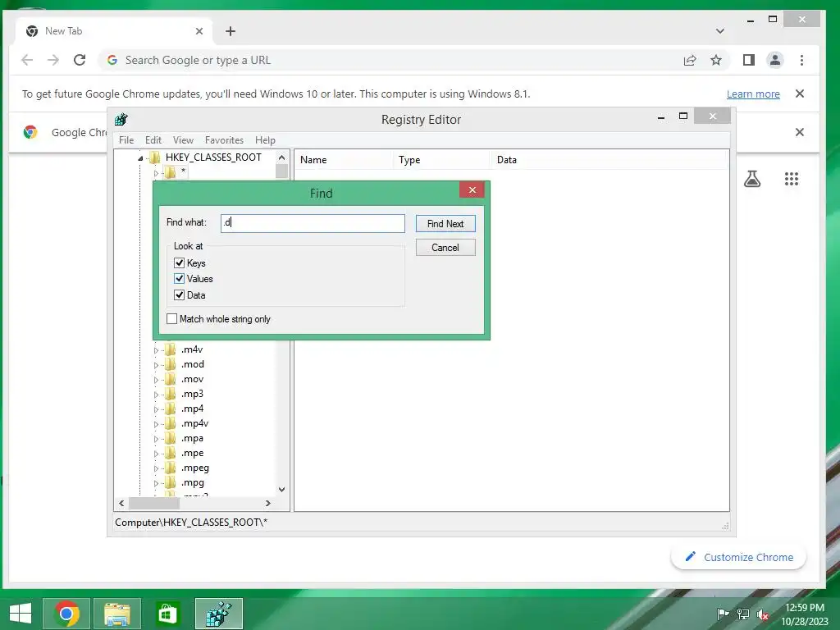Go forward in Chrome
The image size is (840, 630).
tap(53, 60)
